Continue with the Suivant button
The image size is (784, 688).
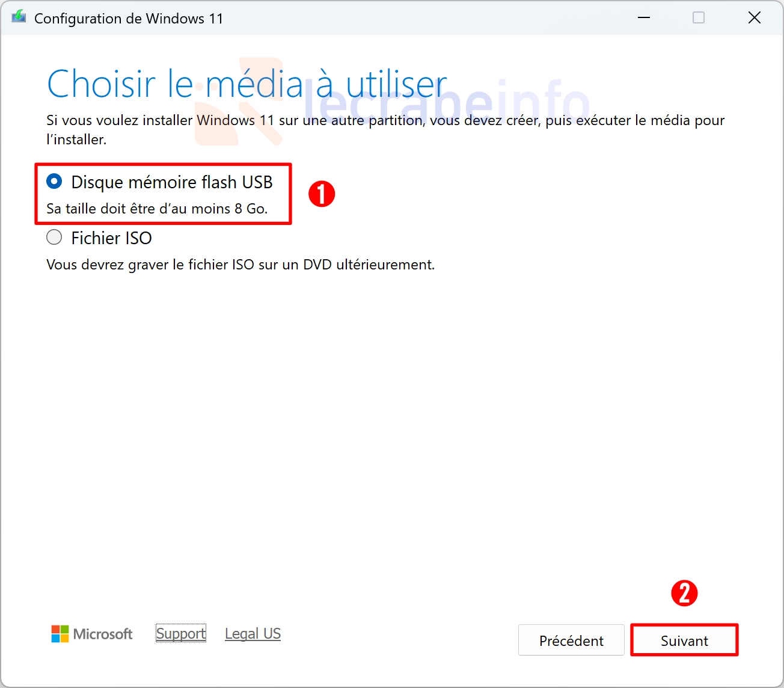click(x=684, y=640)
